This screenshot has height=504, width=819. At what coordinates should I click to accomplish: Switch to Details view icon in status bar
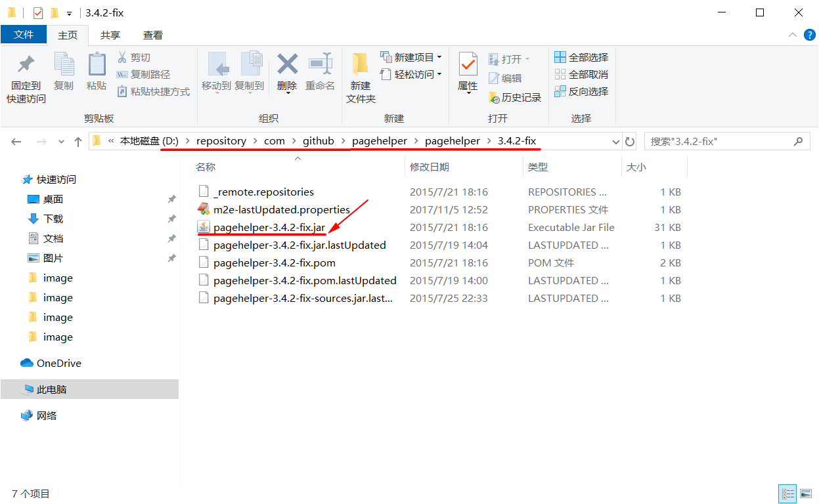(787, 493)
